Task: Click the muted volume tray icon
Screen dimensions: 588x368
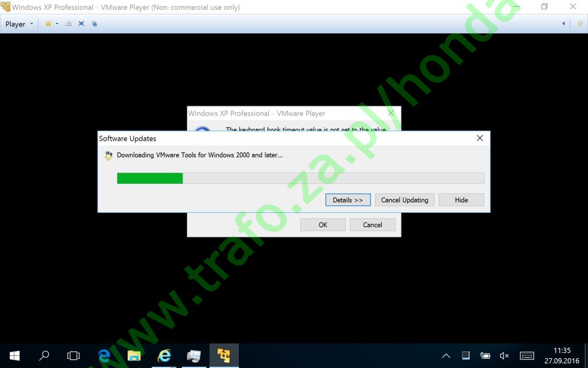Action: tap(504, 355)
